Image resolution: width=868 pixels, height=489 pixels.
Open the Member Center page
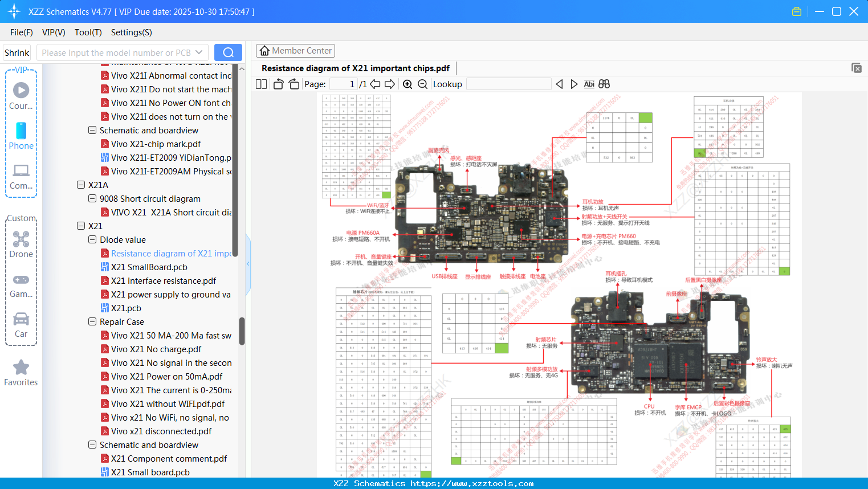(295, 50)
